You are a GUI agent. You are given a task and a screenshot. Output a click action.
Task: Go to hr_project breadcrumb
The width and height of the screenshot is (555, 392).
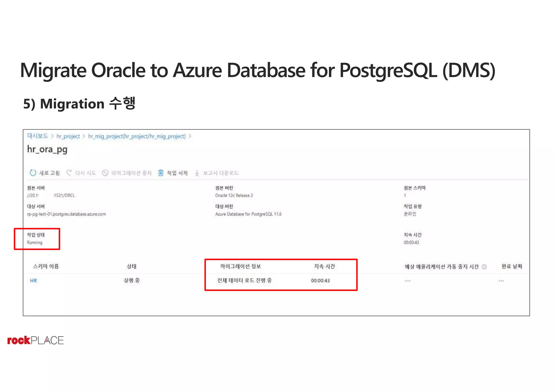pyautogui.click(x=68, y=136)
